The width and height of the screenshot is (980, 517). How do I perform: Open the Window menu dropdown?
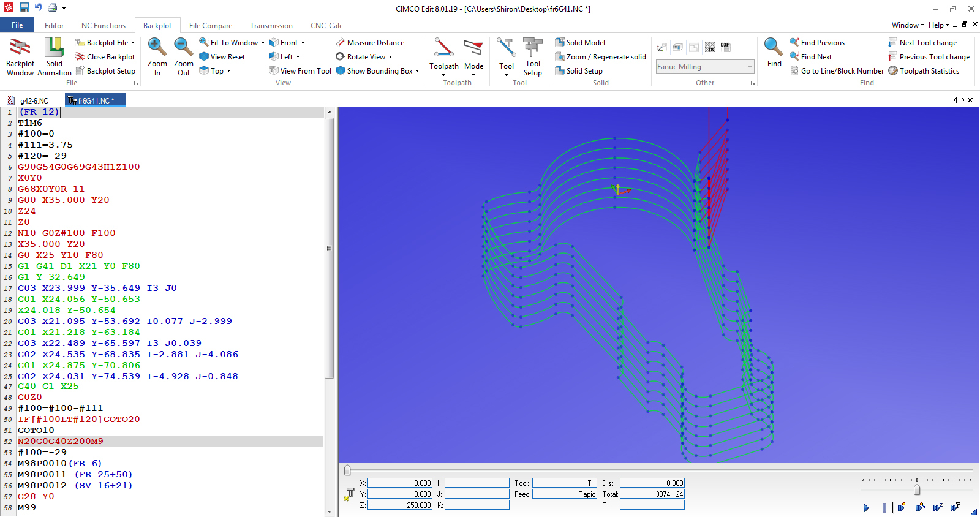pyautogui.click(x=907, y=25)
